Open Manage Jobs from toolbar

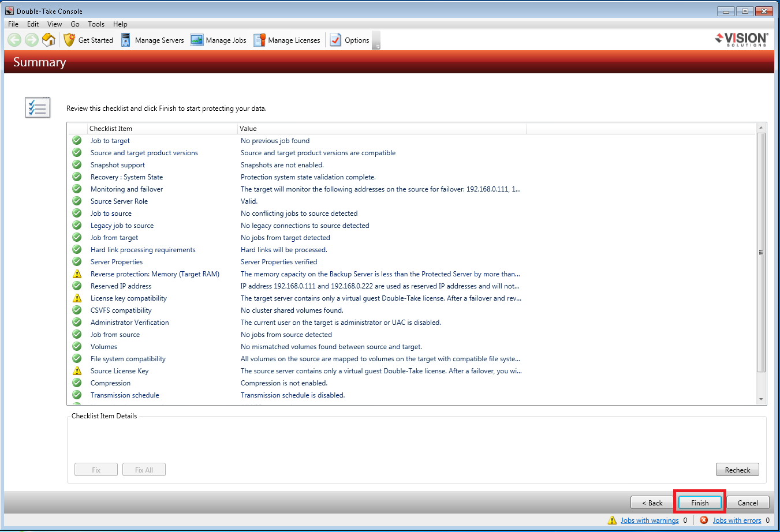click(218, 40)
